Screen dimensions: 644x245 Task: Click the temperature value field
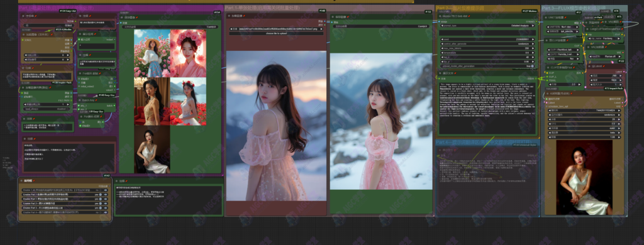pos(487,53)
